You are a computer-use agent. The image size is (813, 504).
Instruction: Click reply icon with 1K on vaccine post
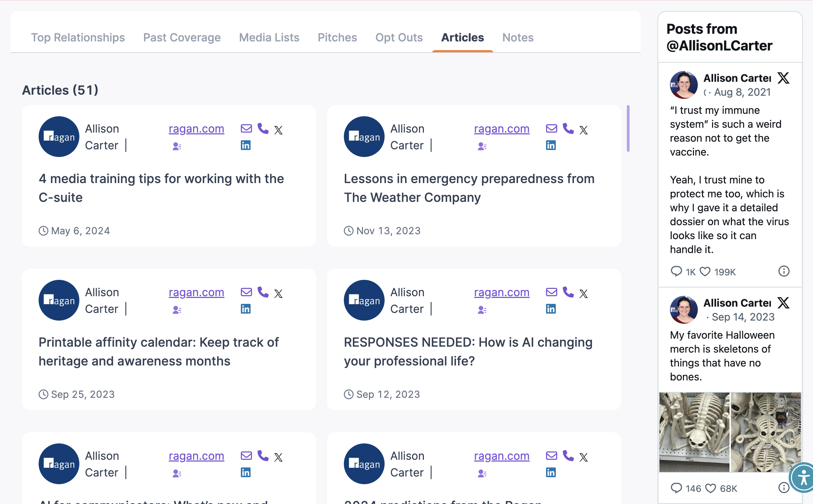tap(676, 271)
